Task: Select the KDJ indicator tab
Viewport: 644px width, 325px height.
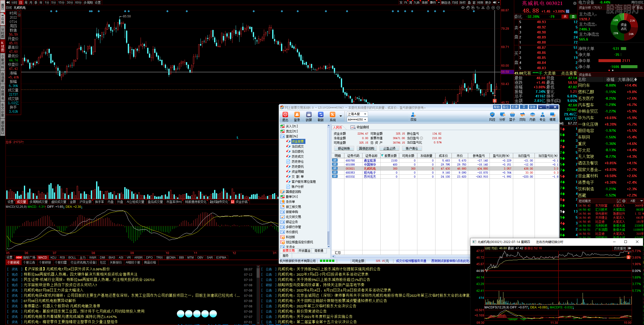Action: (53, 257)
